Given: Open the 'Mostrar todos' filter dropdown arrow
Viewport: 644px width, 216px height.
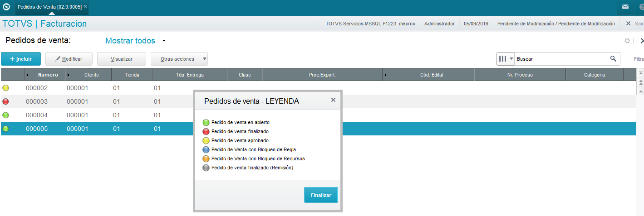Looking at the screenshot, I should (164, 41).
